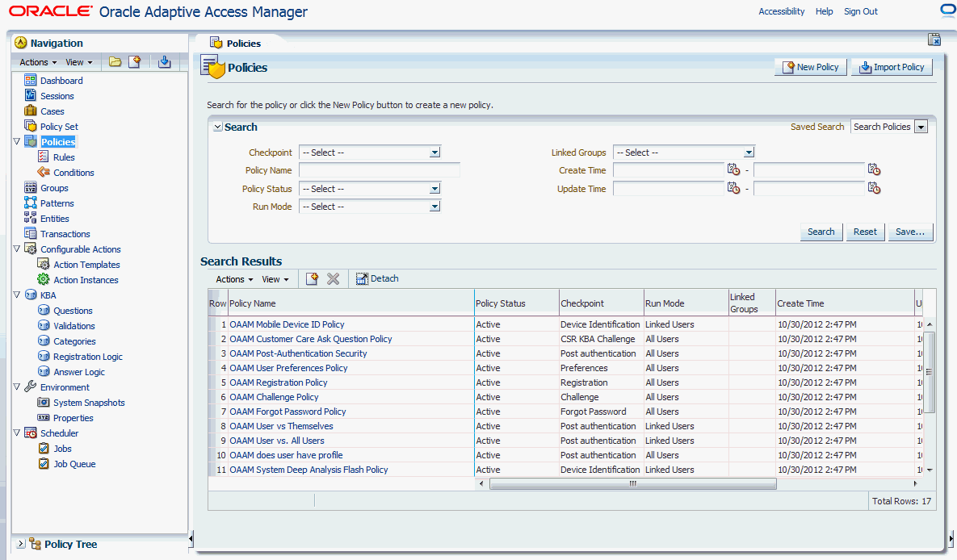Open Answer Logic item

(x=78, y=371)
